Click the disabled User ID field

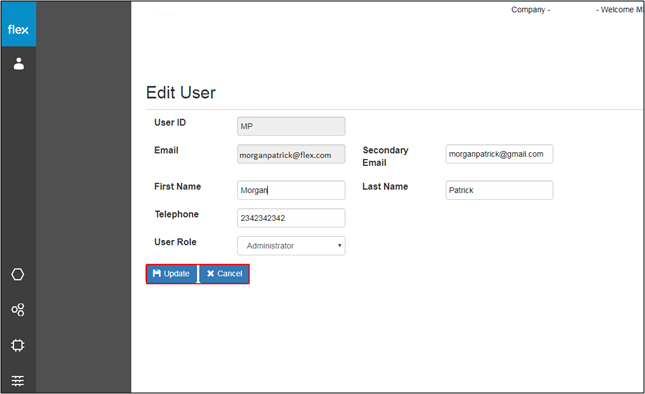point(291,126)
